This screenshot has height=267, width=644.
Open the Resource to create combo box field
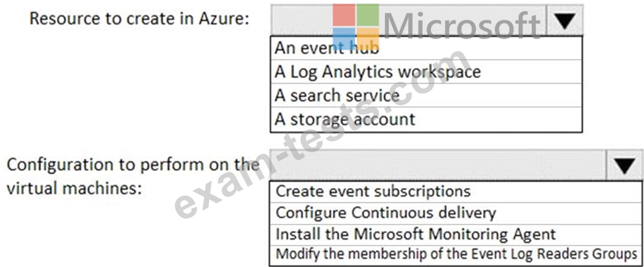(x=409, y=19)
